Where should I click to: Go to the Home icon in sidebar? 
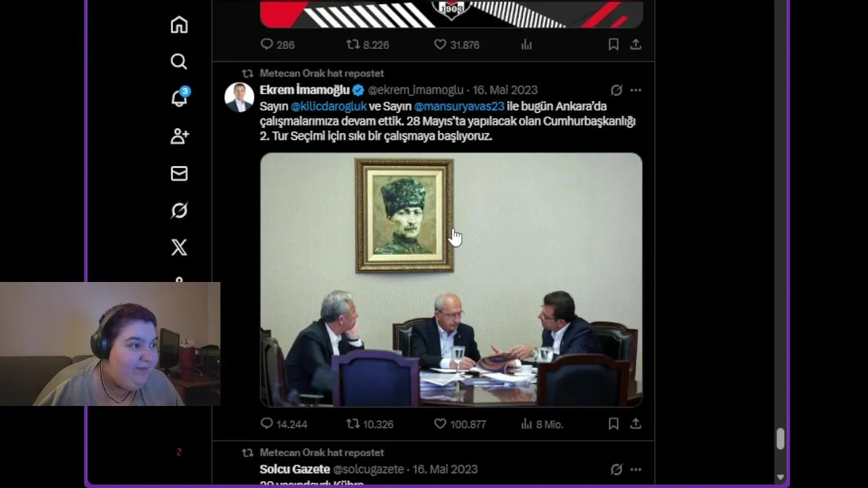(x=179, y=25)
